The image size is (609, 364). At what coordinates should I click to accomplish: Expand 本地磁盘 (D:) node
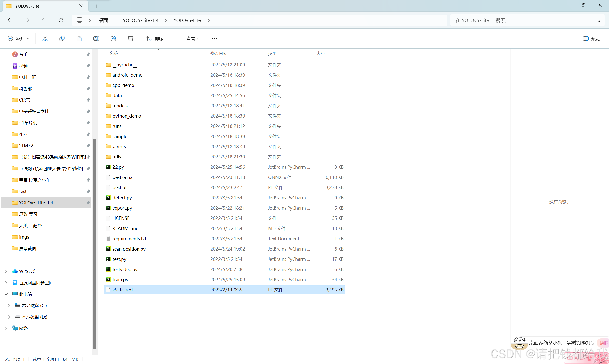[9, 317]
